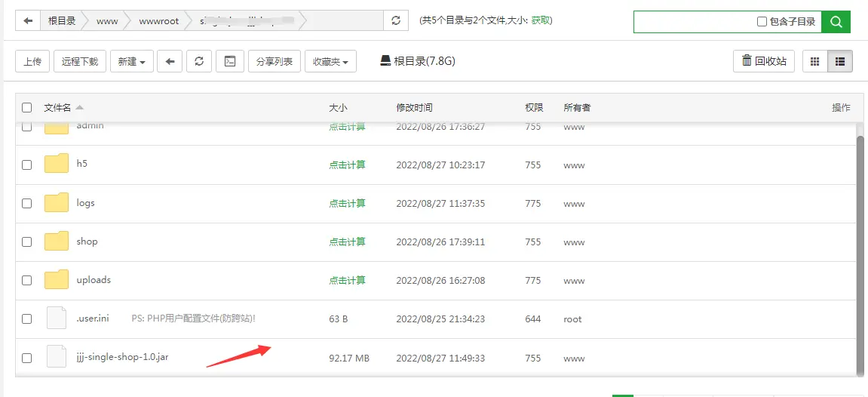Screen dimensions: 868x397
Task: Go up one level with toolbar back arrow
Action: (170, 61)
